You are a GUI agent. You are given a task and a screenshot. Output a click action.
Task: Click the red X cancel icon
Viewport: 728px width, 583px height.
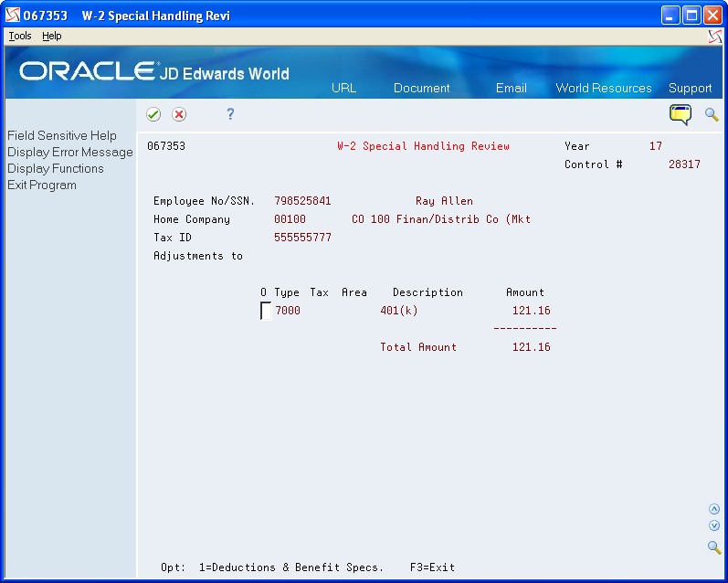tap(179, 114)
